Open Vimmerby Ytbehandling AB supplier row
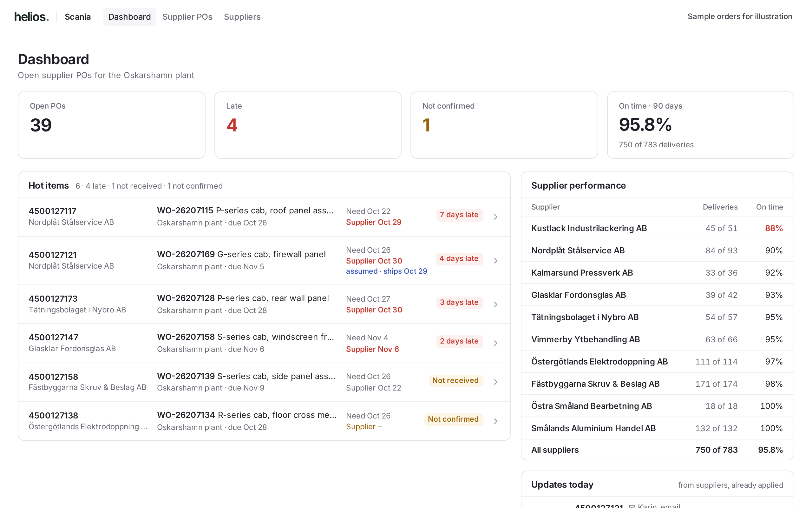 (x=657, y=339)
